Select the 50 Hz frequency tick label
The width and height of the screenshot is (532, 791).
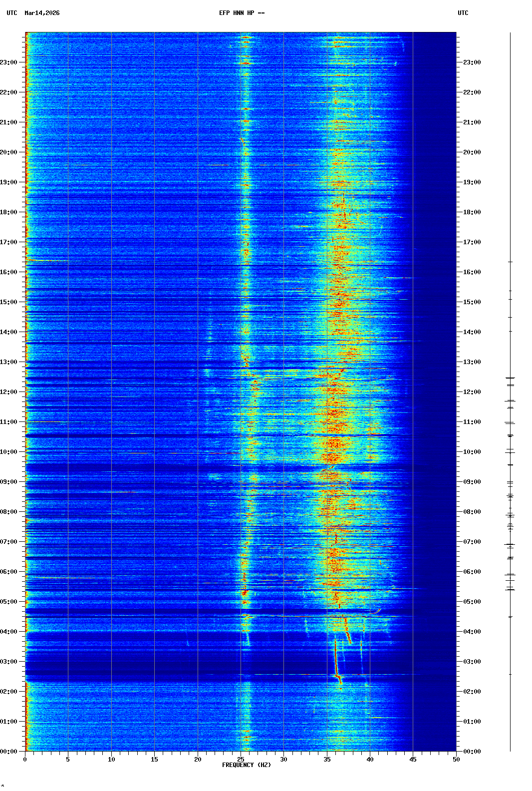tap(456, 760)
